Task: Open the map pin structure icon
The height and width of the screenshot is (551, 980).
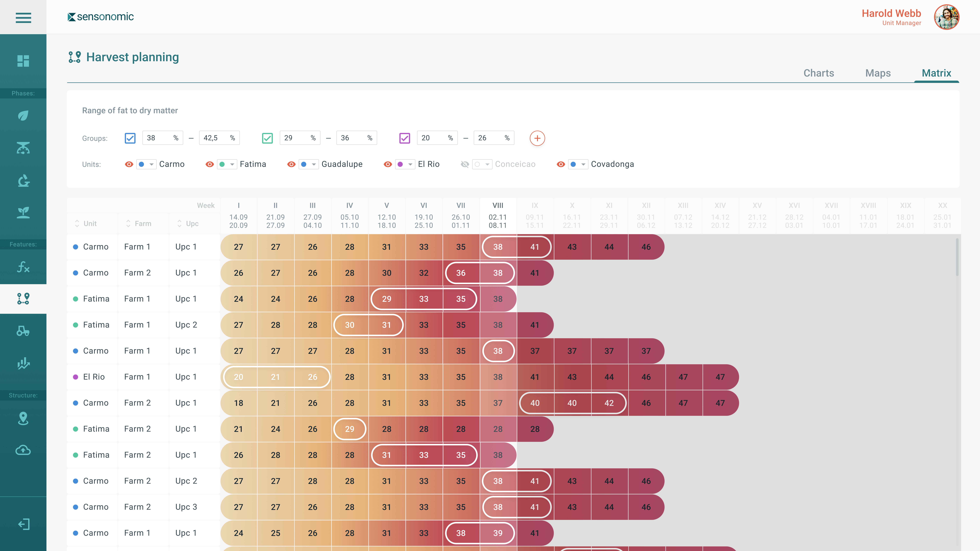Action: [x=23, y=418]
